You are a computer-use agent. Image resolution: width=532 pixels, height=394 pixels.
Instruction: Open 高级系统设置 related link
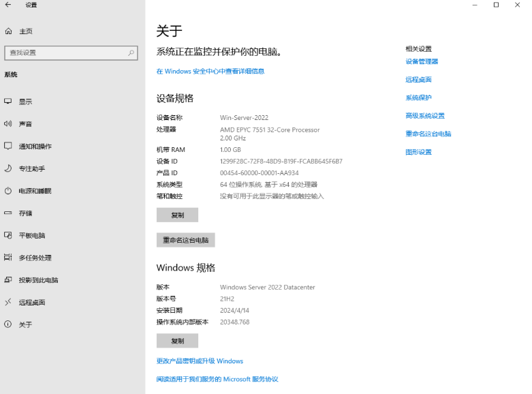pyautogui.click(x=424, y=116)
